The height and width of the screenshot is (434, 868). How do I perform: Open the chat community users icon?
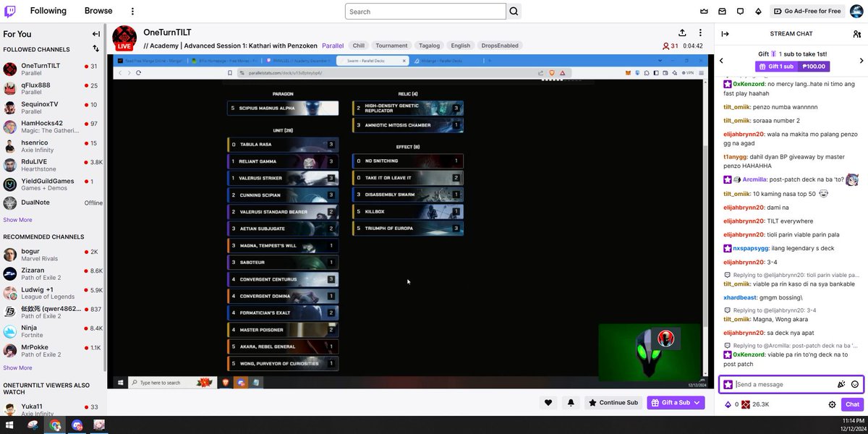[x=856, y=34]
